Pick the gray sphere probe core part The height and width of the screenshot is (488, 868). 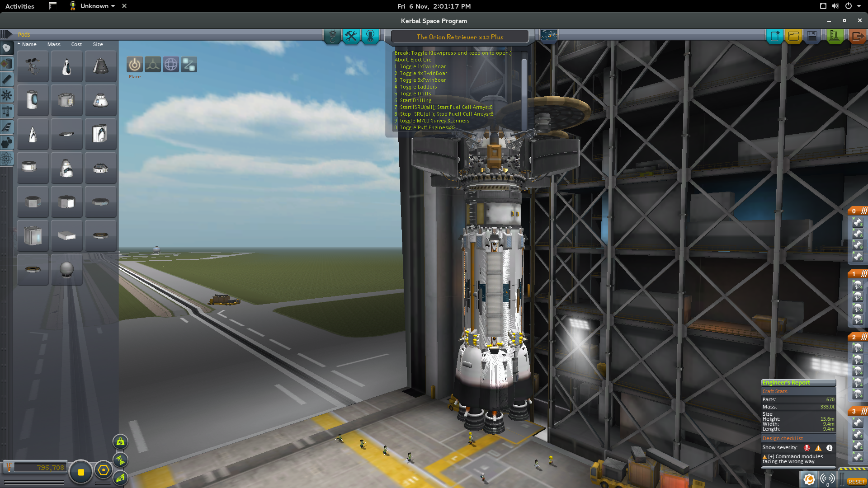[x=67, y=270]
